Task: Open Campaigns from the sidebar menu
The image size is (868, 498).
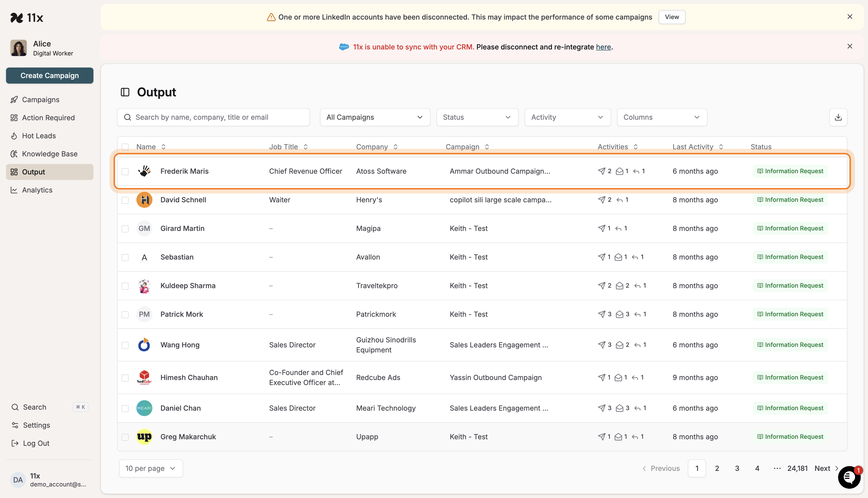Action: (40, 100)
